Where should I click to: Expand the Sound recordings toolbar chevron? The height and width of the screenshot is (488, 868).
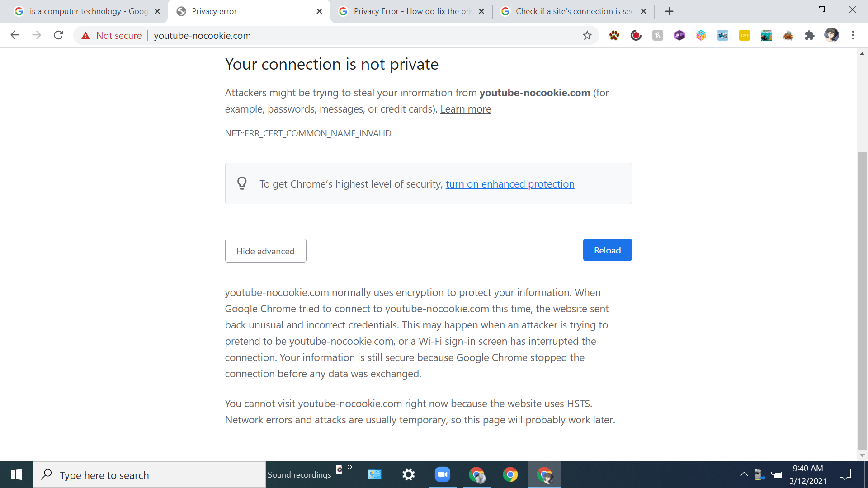coord(349,467)
